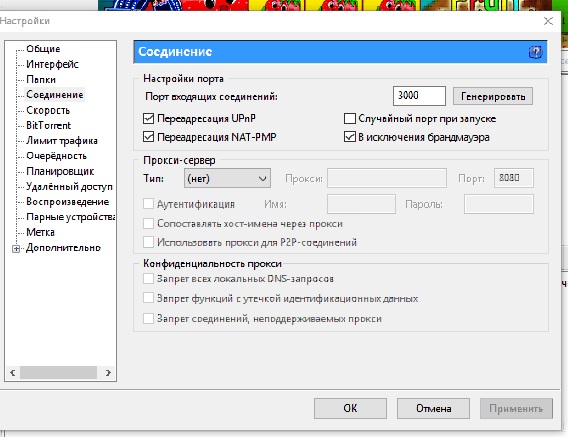Image resolution: width=568 pixels, height=437 pixels.
Task: Toggle Переадресация UPnP checkbox
Action: tap(149, 118)
